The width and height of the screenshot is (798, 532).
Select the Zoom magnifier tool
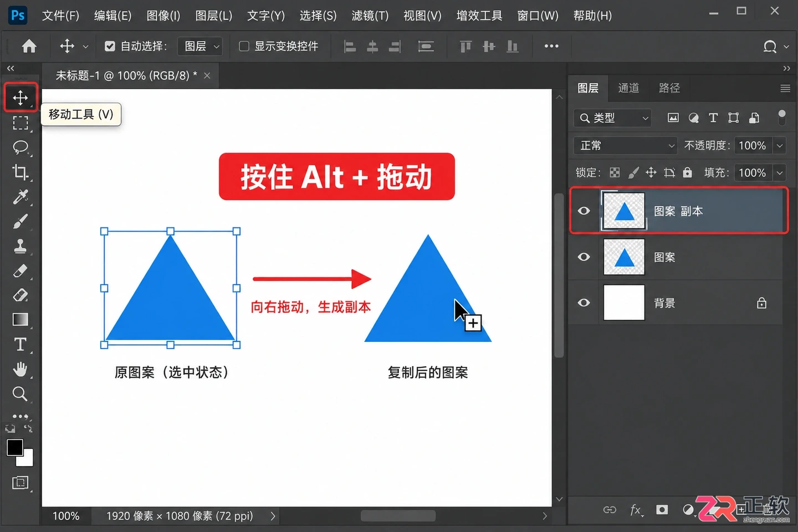pyautogui.click(x=21, y=394)
